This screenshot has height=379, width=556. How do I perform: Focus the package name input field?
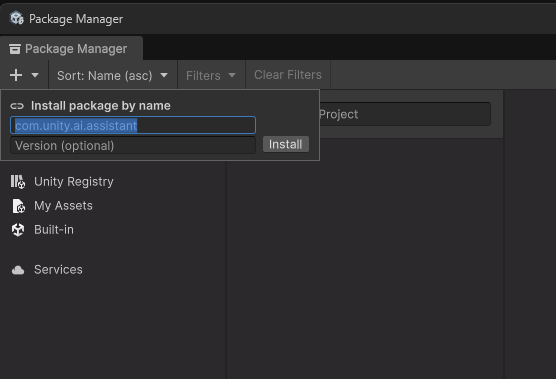pyautogui.click(x=133, y=125)
